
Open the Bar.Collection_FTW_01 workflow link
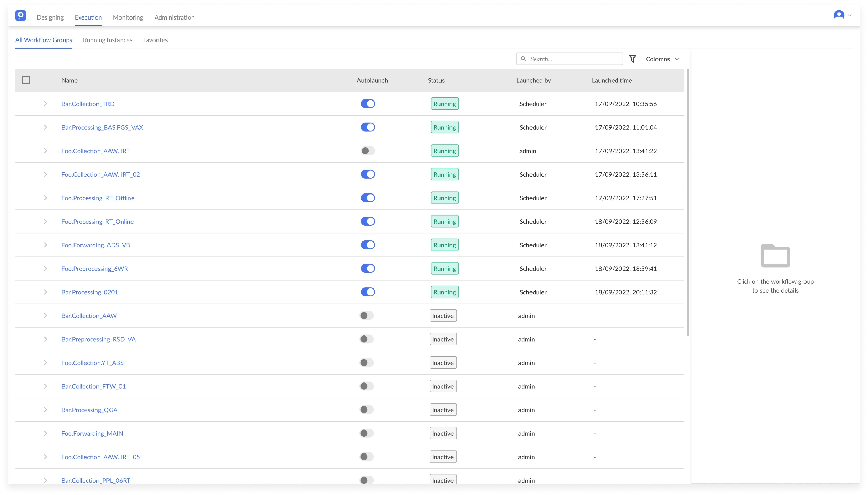tap(93, 387)
